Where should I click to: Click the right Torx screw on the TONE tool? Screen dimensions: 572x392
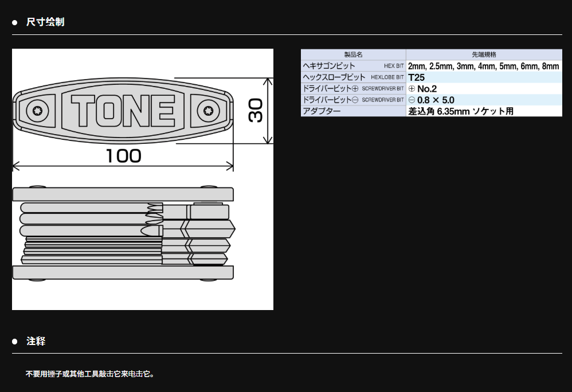click(205, 110)
